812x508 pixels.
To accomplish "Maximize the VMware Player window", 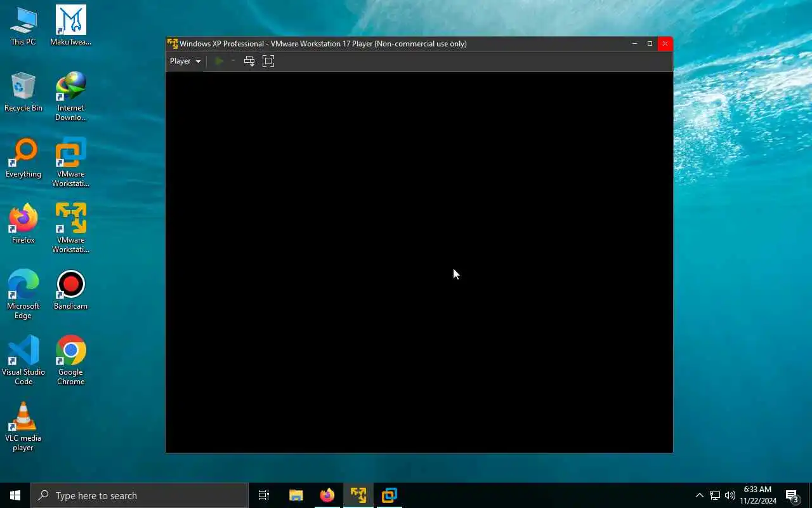I will (650, 44).
